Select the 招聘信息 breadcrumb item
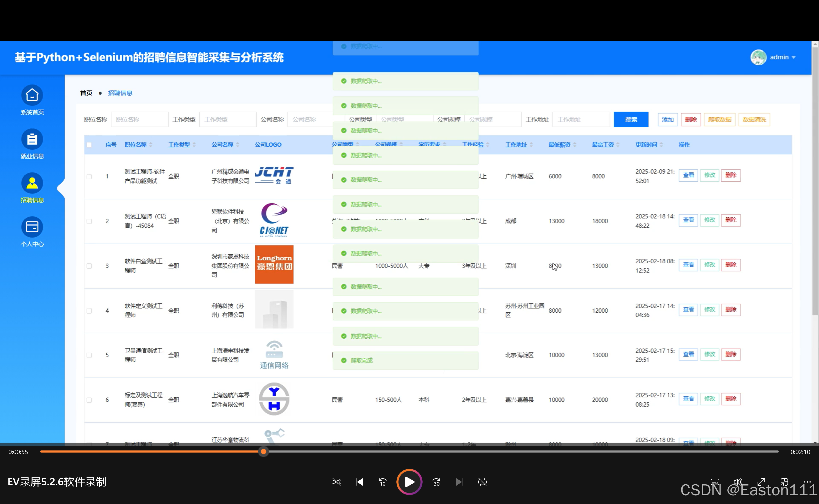 point(120,93)
